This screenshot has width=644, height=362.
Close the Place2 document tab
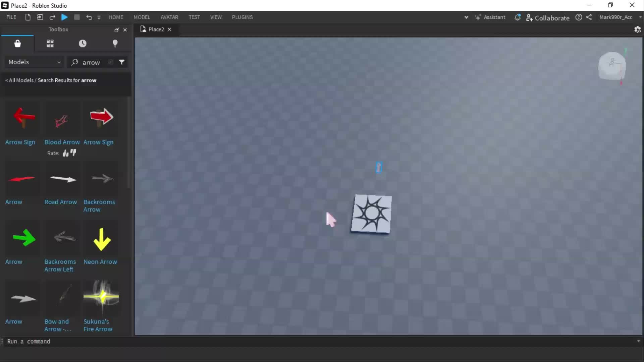(x=169, y=29)
